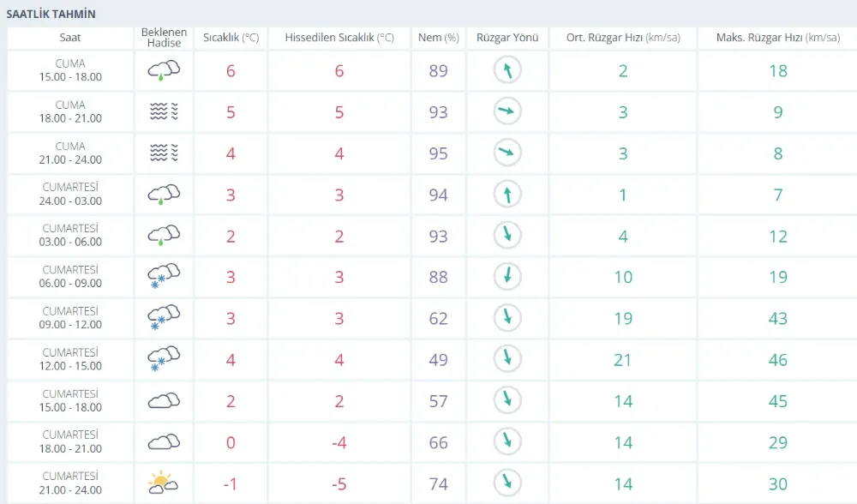Click the wind direction arrow for Cuma 15.00 - 18.00
The height and width of the screenshot is (504, 857).
[507, 70]
